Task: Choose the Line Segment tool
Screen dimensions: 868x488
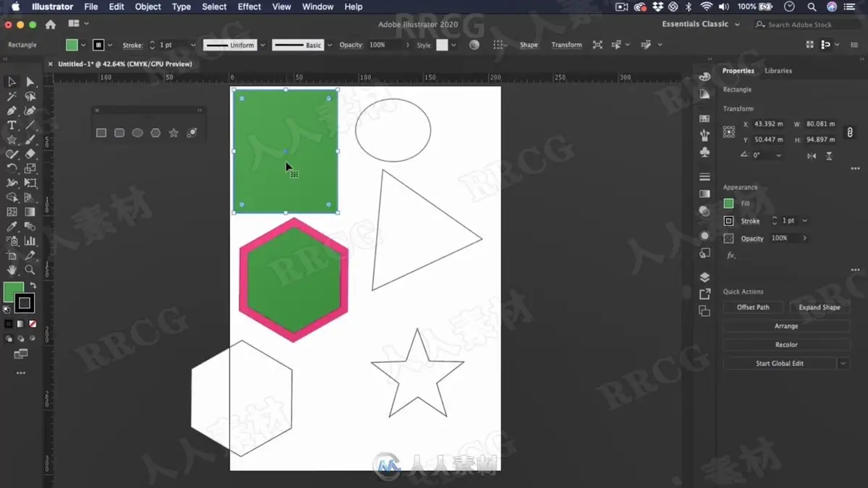Action: 30,125
